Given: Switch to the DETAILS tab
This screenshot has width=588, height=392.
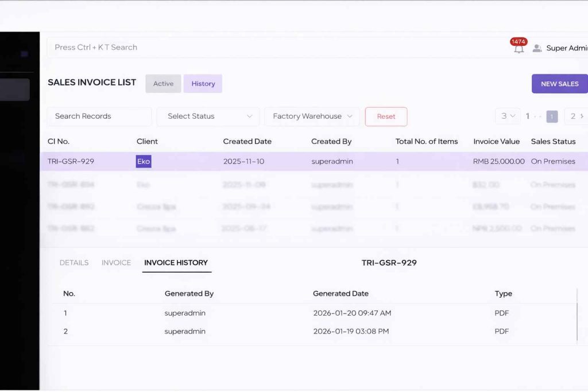Looking at the screenshot, I should tap(73, 262).
